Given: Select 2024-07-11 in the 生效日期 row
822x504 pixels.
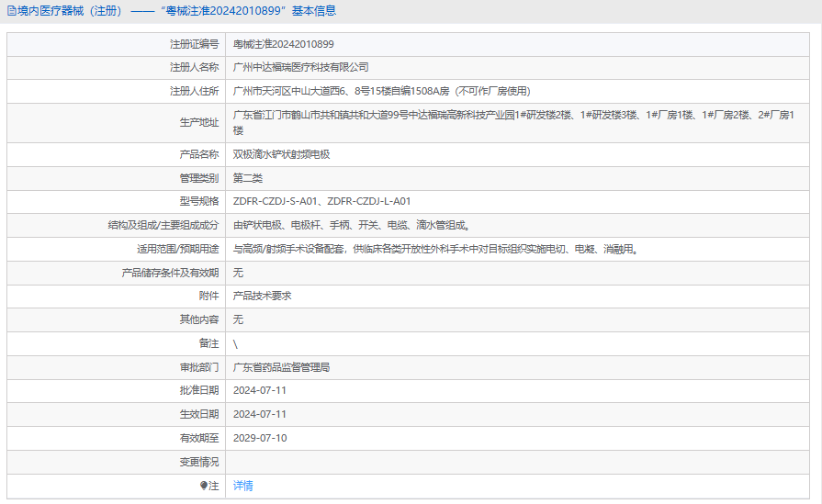Looking at the screenshot, I should click(260, 414).
